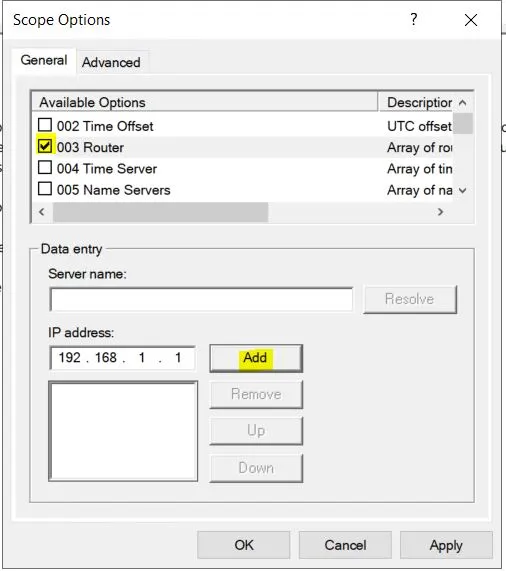Screen dimensions: 506x571
Task: Click the Description column header
Action: pos(415,102)
